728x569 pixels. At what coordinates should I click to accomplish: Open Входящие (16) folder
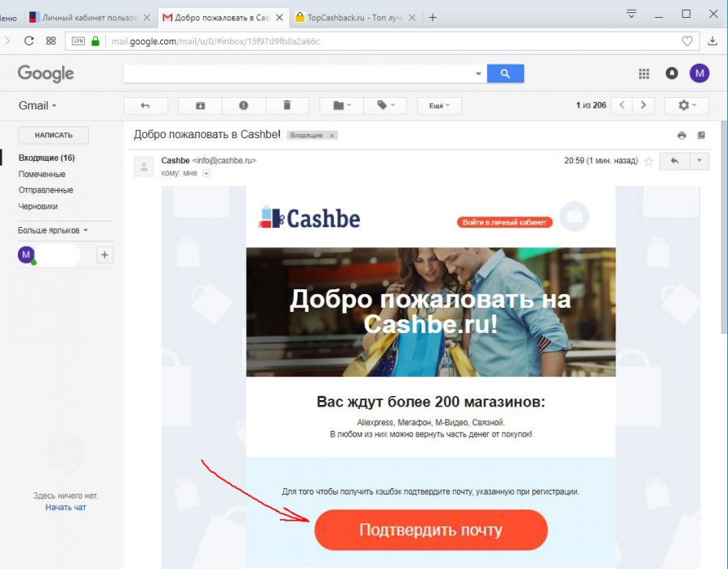(x=46, y=158)
